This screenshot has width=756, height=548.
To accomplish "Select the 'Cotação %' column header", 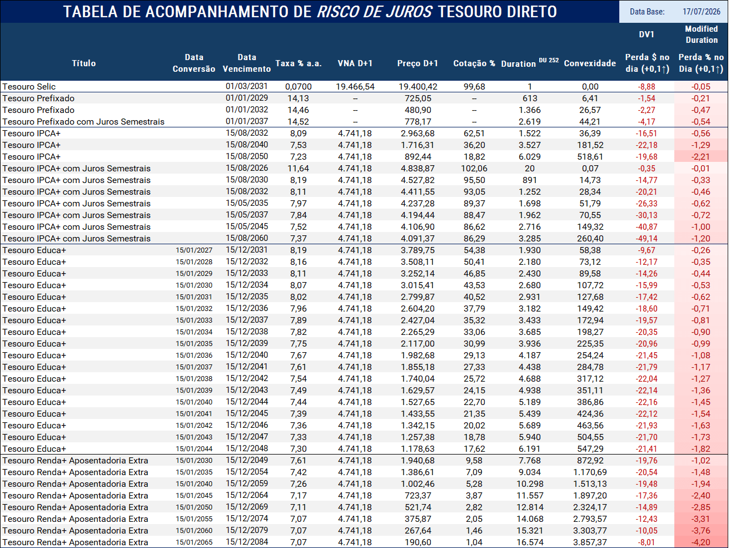I will coord(474,63).
